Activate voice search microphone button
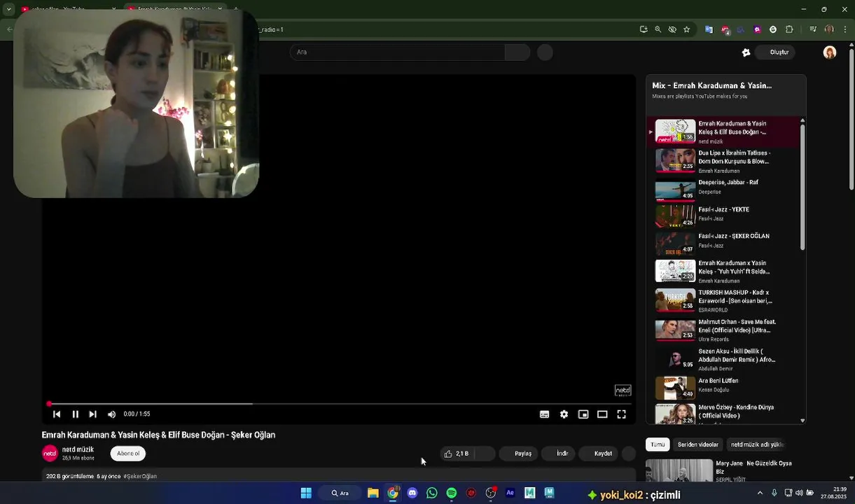This screenshot has width=855, height=504. coord(545,52)
